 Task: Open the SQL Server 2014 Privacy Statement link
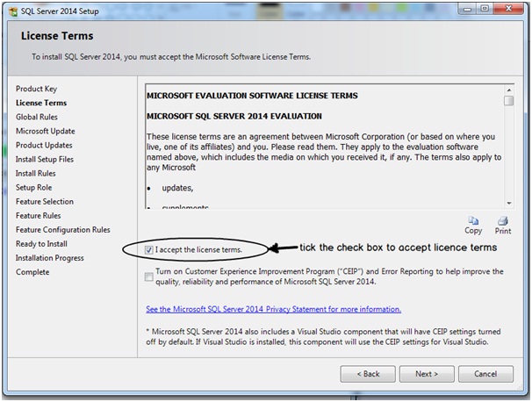click(x=273, y=309)
